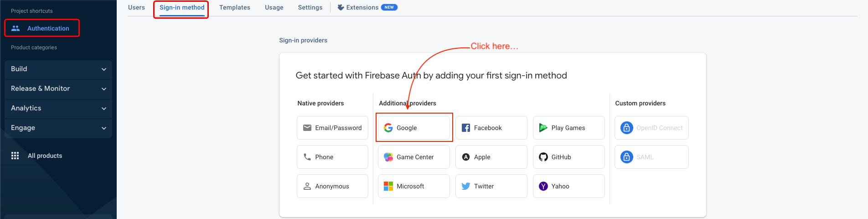This screenshot has width=868, height=219.
Task: Select the Email/Password provider button
Action: pyautogui.click(x=332, y=128)
